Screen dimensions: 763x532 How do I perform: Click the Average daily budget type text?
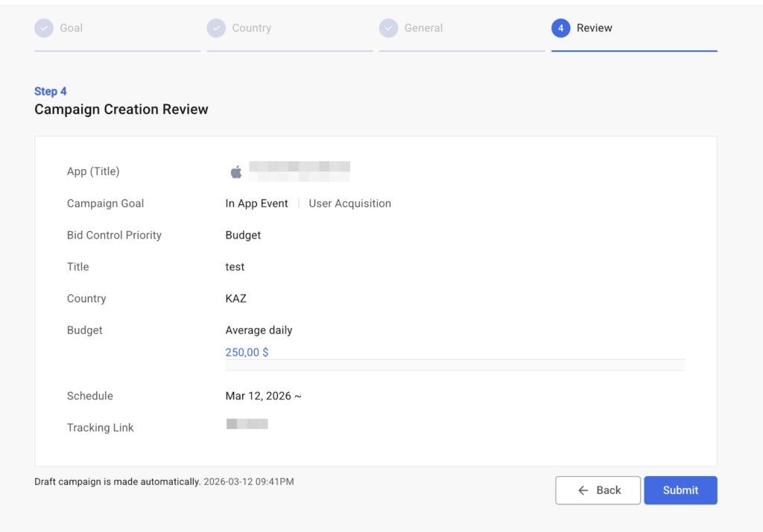click(259, 330)
